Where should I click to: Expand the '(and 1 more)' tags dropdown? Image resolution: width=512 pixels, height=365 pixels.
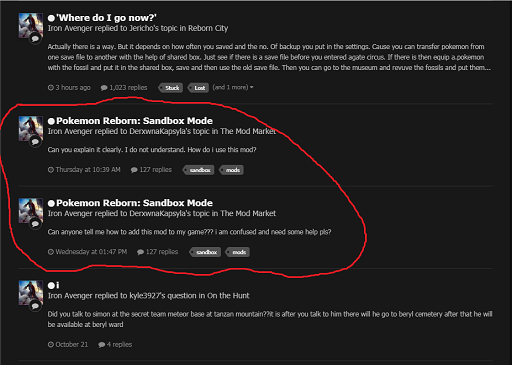point(233,87)
